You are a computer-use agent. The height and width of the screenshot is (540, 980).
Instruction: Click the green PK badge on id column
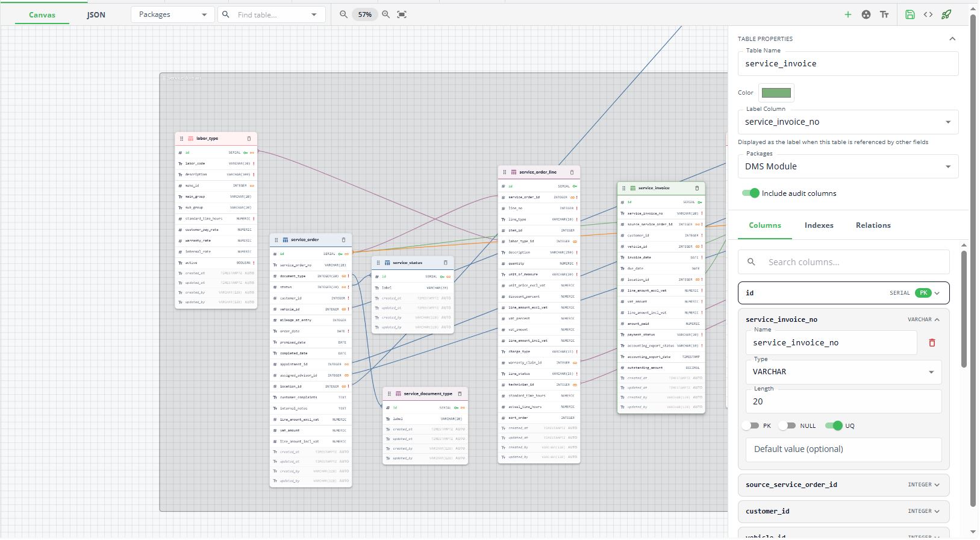923,293
